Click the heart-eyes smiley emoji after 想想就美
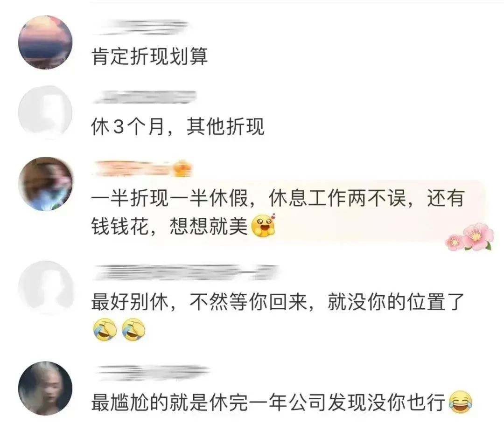 pyautogui.click(x=264, y=225)
